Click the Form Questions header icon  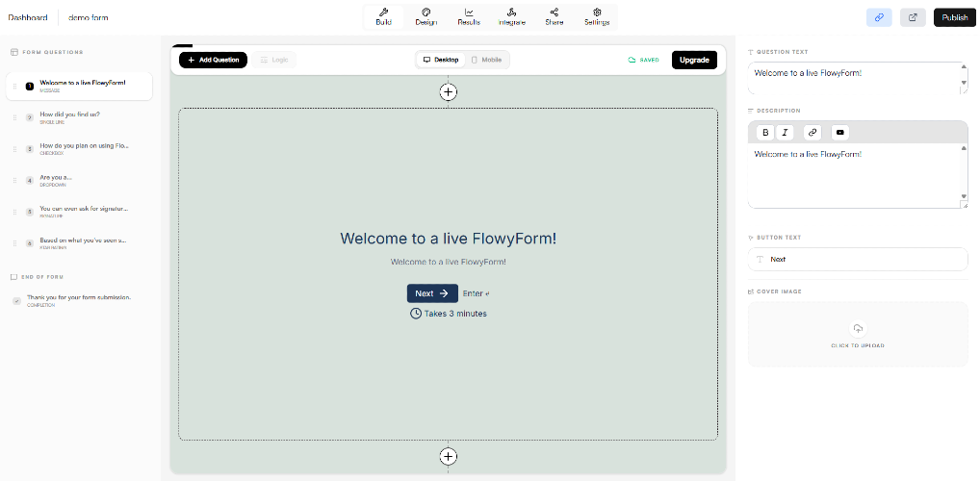[x=14, y=53]
